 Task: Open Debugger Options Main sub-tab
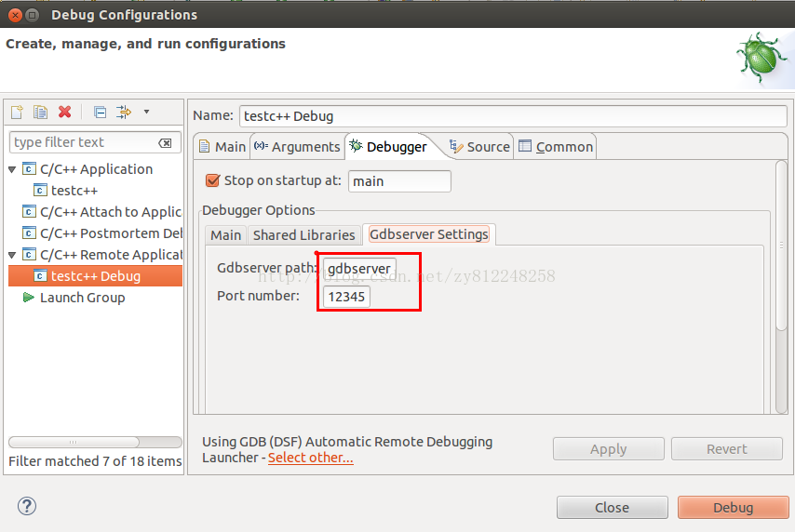225,235
